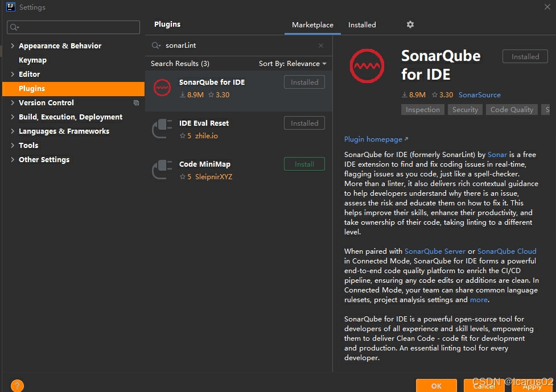The height and width of the screenshot is (392, 556).
Task: Click the IntelliJ IDEA logo in title bar
Action: coord(11,7)
